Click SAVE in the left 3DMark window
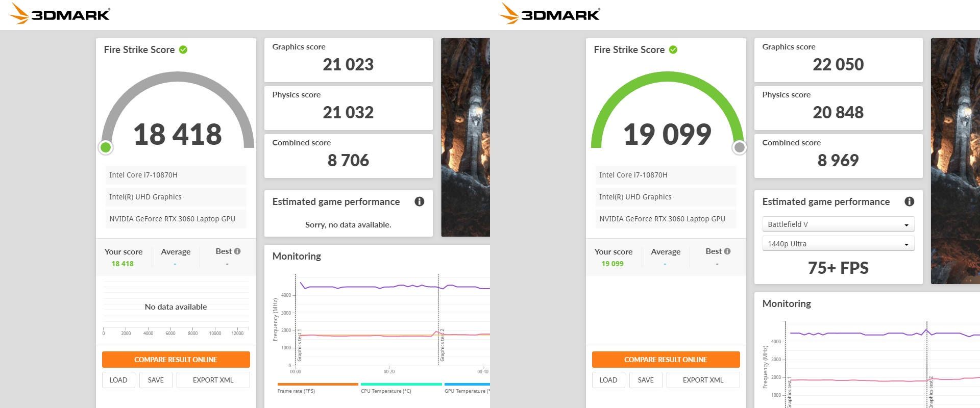980x408 pixels. pos(156,380)
